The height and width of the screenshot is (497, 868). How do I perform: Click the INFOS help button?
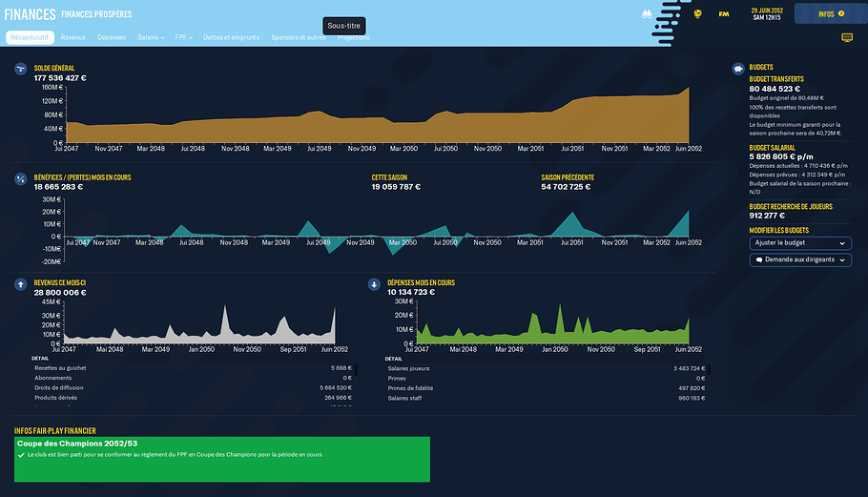click(x=831, y=13)
